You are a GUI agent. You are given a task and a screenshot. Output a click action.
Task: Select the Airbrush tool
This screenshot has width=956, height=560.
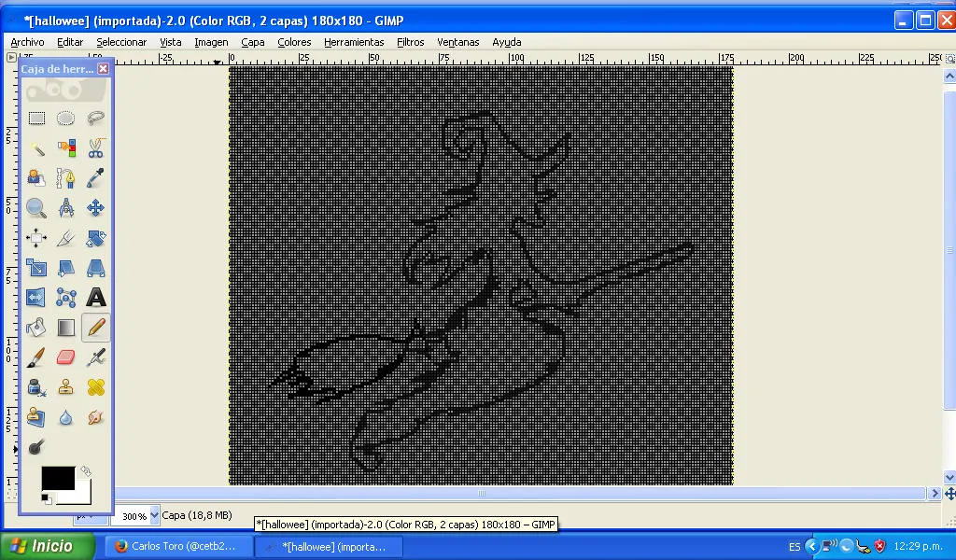tap(96, 357)
